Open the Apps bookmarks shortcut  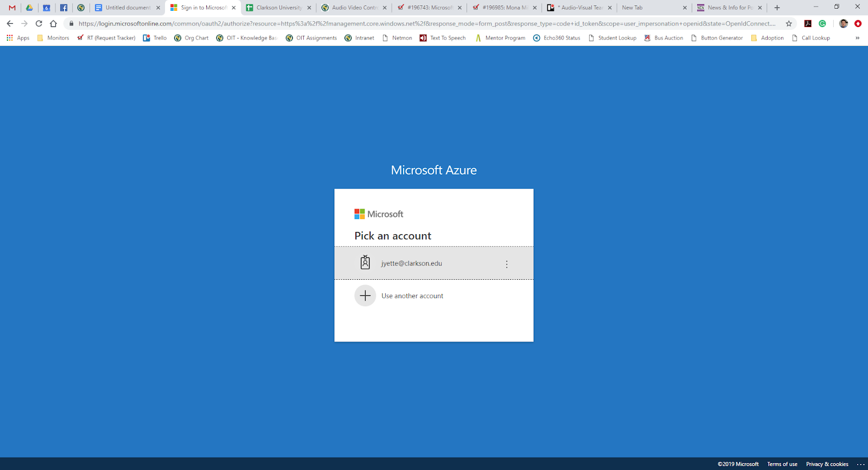(18, 38)
